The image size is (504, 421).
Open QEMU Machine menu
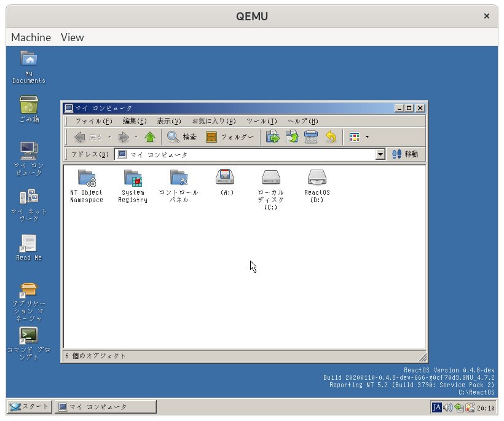(x=31, y=37)
